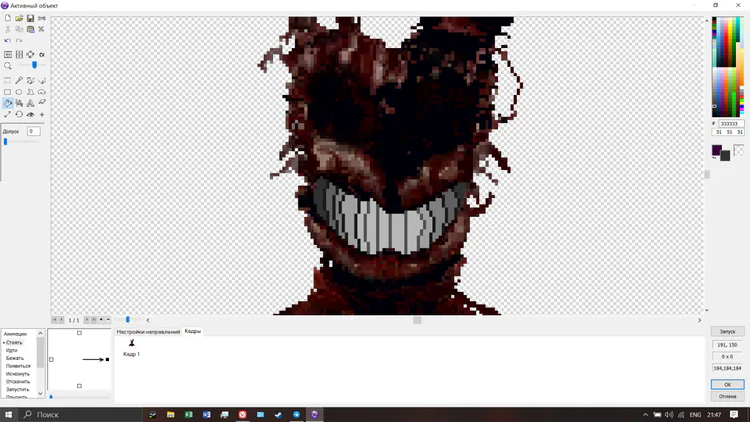
Task: Click the Запуск button
Action: [x=727, y=332]
